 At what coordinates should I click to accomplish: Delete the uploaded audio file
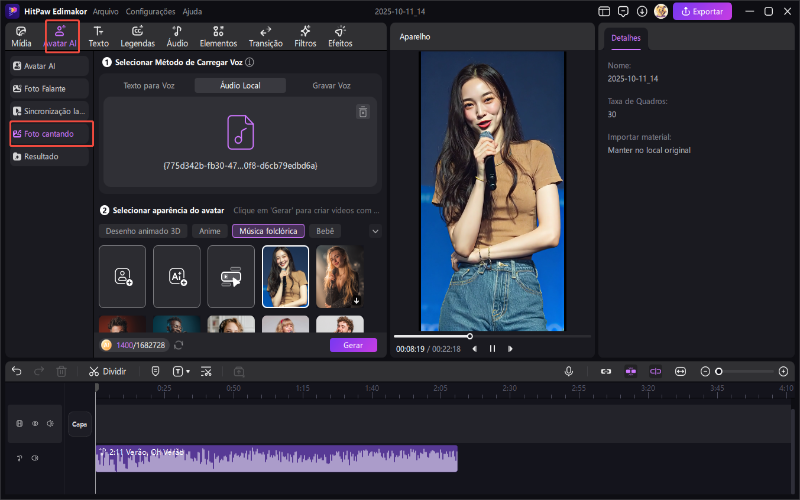click(363, 112)
